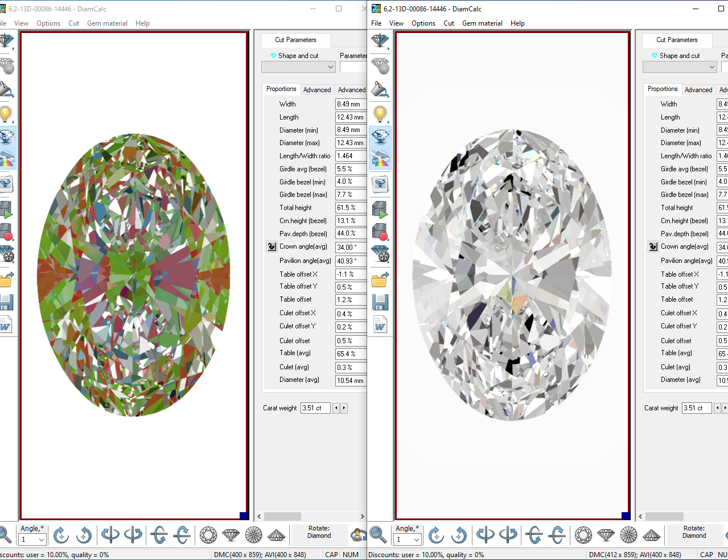Open the Gem material menu in left window

coord(107,23)
